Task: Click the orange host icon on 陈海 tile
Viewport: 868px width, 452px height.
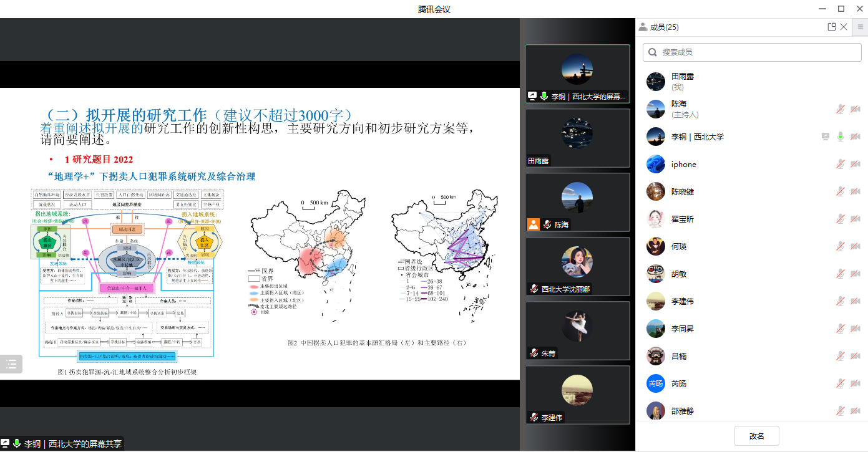Action: click(x=533, y=224)
